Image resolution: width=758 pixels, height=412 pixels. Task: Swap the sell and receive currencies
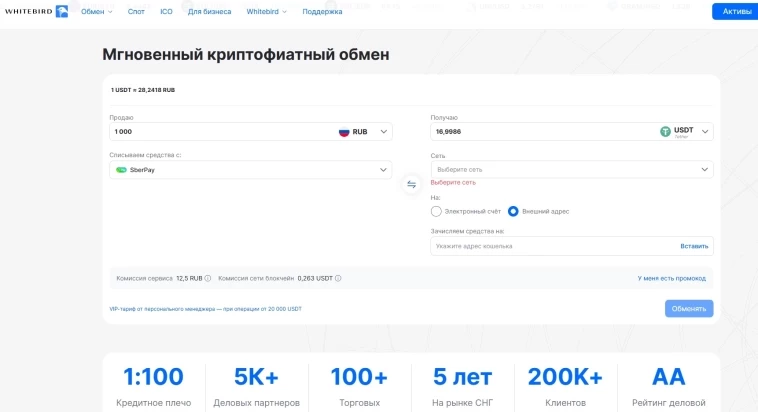(x=411, y=184)
